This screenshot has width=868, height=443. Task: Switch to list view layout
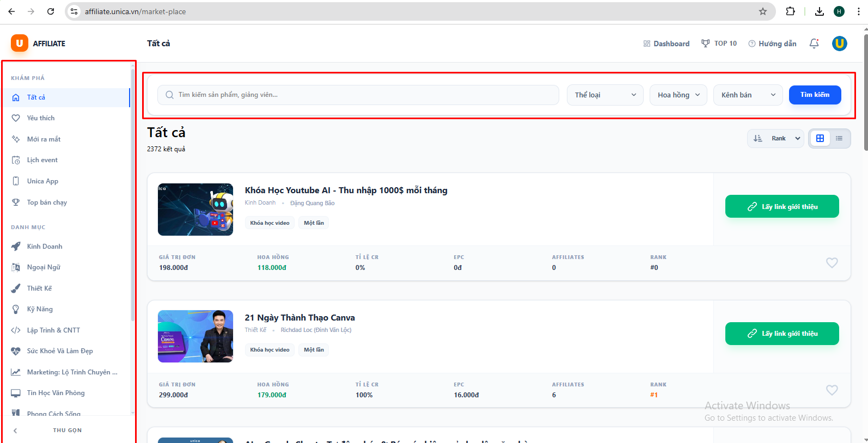tap(839, 138)
